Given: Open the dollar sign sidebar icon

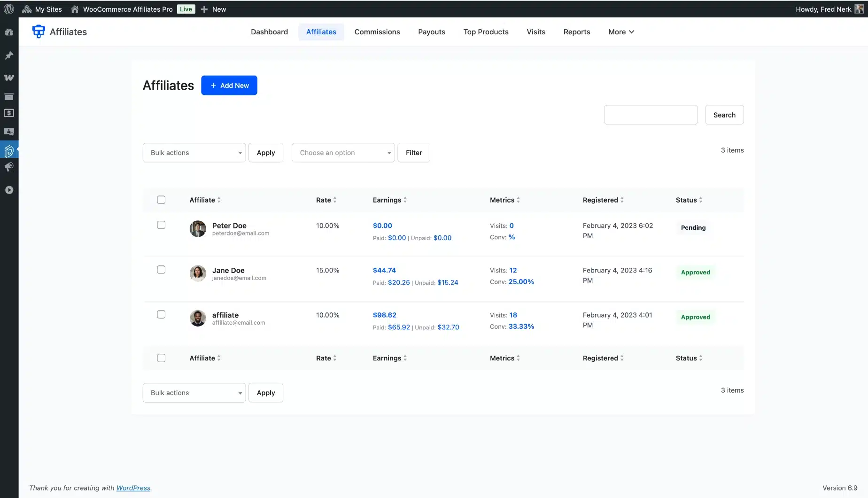Looking at the screenshot, I should 9,113.
